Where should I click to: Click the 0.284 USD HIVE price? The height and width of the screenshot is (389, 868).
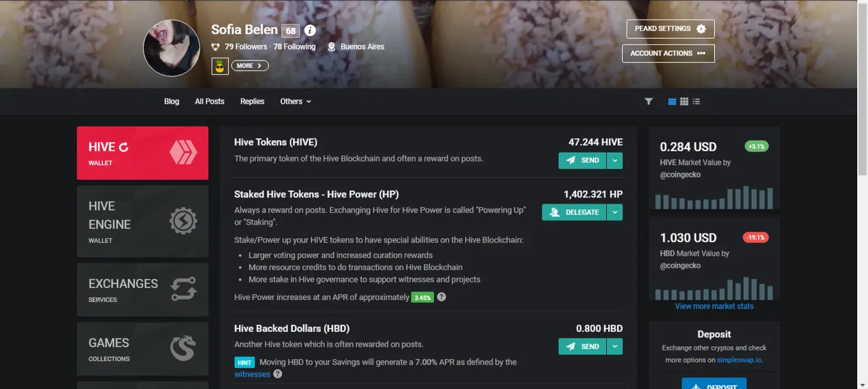(x=688, y=147)
